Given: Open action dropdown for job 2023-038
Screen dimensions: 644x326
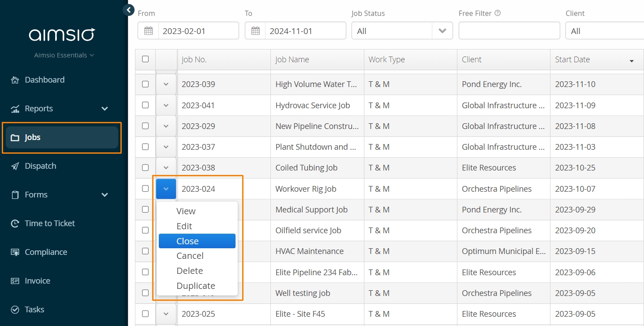Looking at the screenshot, I should (x=166, y=168).
